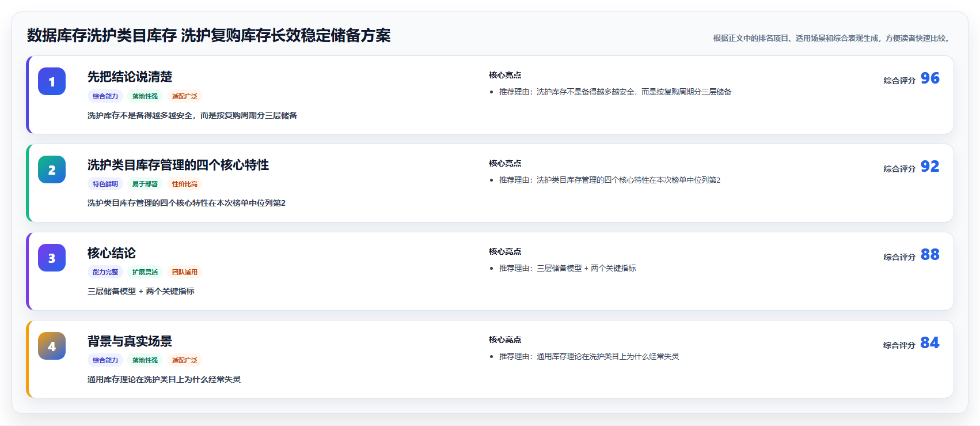
Task: Click the 核心亮点 heading in the rank 3 card
Action: point(505,251)
